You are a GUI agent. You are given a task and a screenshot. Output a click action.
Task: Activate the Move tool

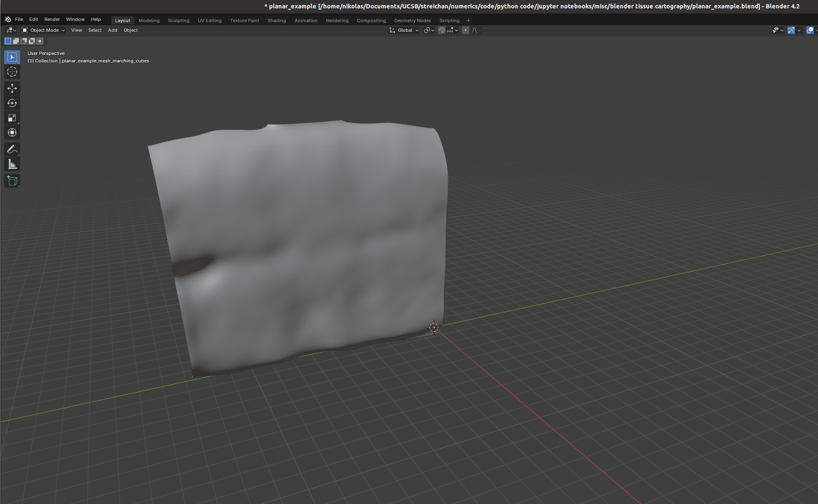coord(12,88)
